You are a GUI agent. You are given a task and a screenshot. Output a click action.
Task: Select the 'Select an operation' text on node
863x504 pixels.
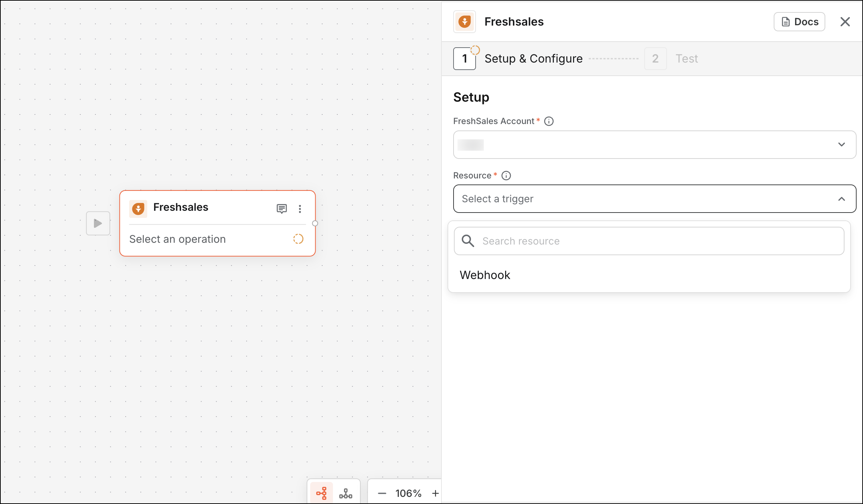click(178, 239)
